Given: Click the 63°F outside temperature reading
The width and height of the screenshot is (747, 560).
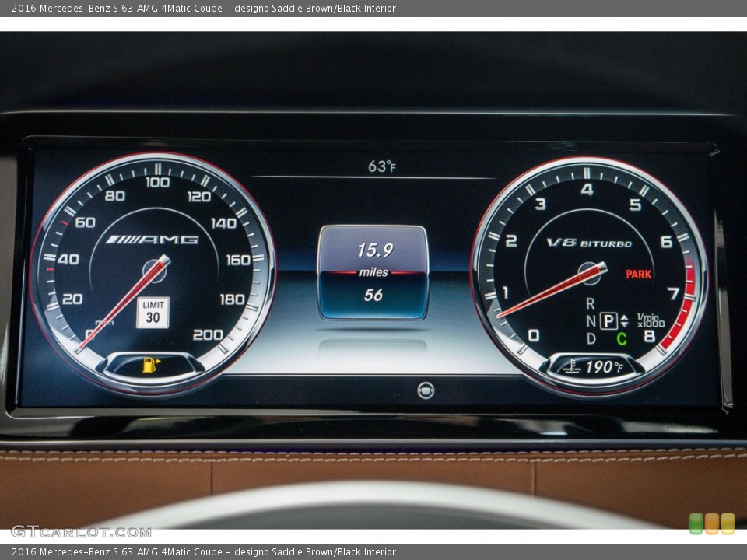Looking at the screenshot, I should (x=381, y=166).
